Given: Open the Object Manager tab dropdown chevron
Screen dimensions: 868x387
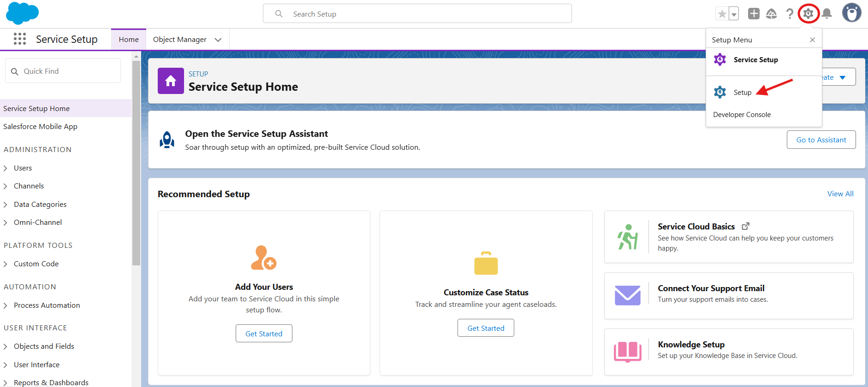Looking at the screenshot, I should [x=218, y=40].
